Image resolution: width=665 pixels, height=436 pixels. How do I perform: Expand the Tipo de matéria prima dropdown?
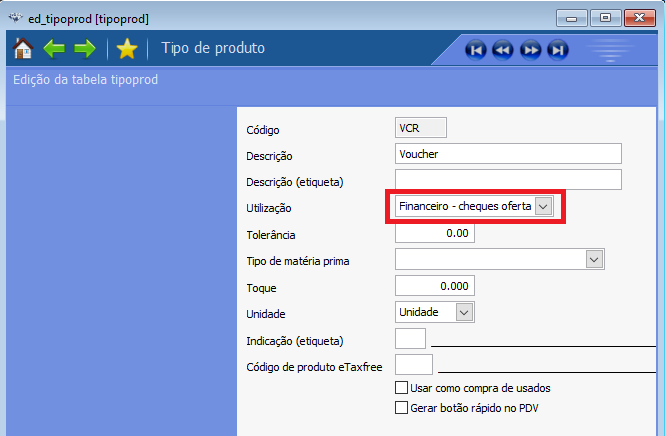click(594, 260)
